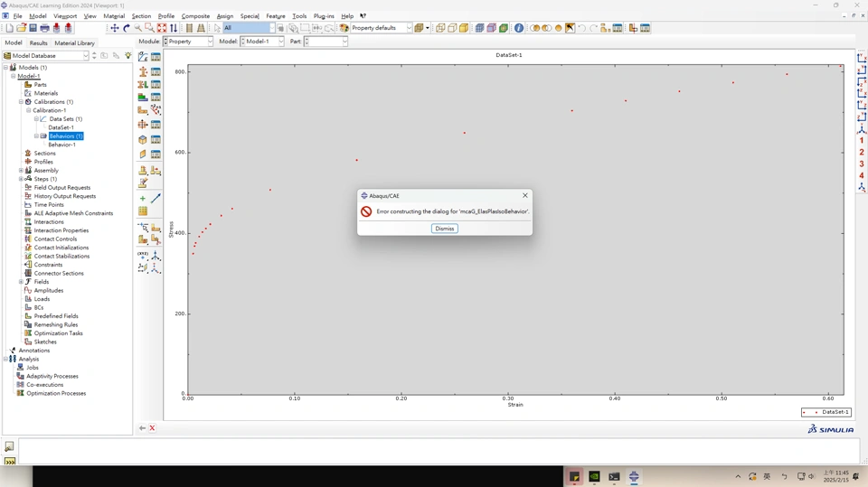Click the command line interface >>> icon
Screen dimensions: 868x487
(x=9, y=461)
